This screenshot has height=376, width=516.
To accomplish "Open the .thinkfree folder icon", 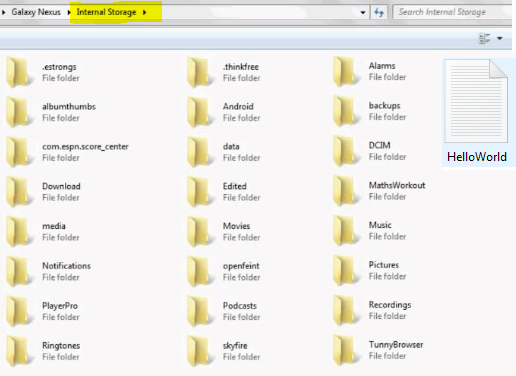I will point(201,72).
